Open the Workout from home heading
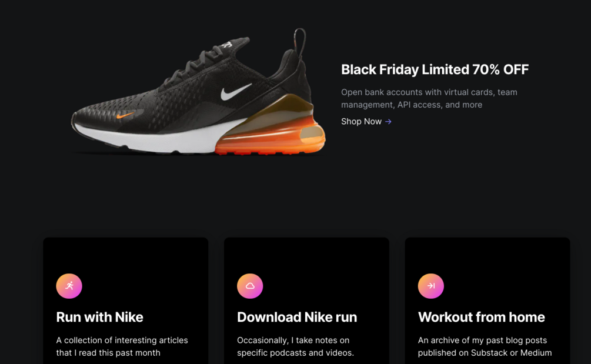 pos(481,317)
